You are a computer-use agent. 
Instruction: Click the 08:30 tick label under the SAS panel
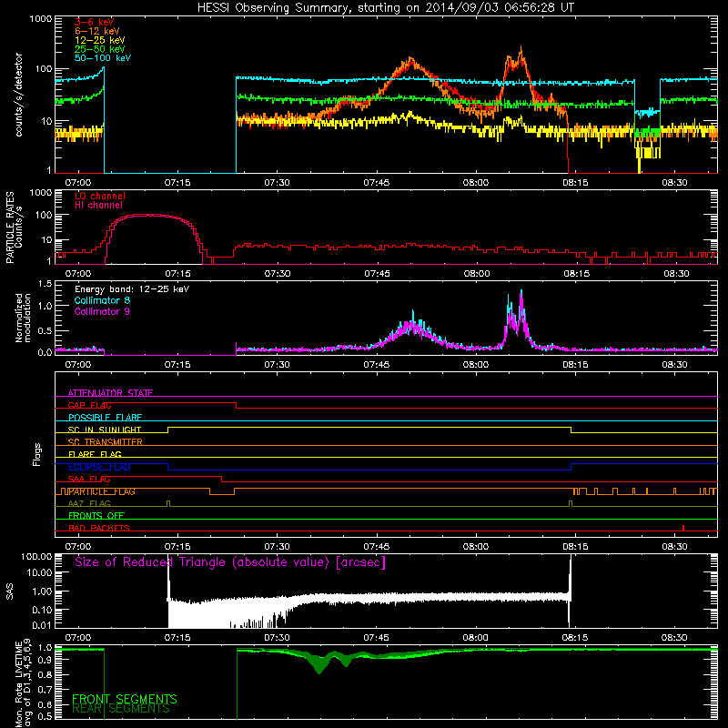(674, 638)
